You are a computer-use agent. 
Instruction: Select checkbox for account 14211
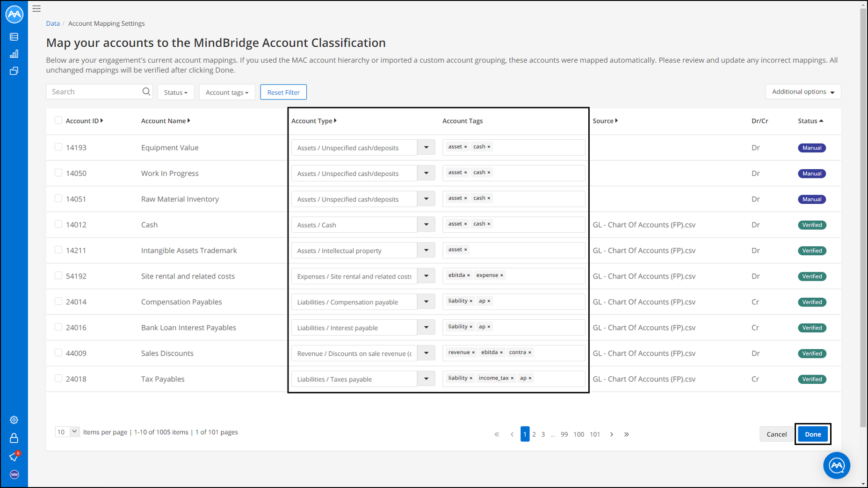click(x=58, y=250)
